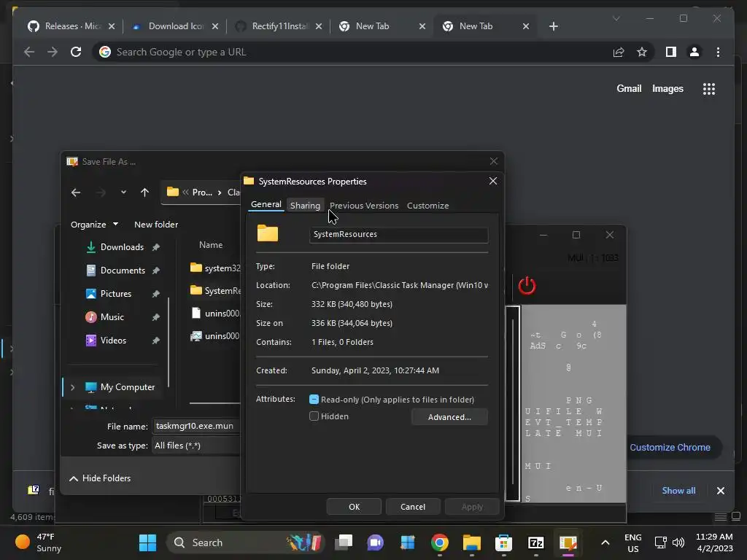Click the SystemResources folder name field

tap(399, 234)
